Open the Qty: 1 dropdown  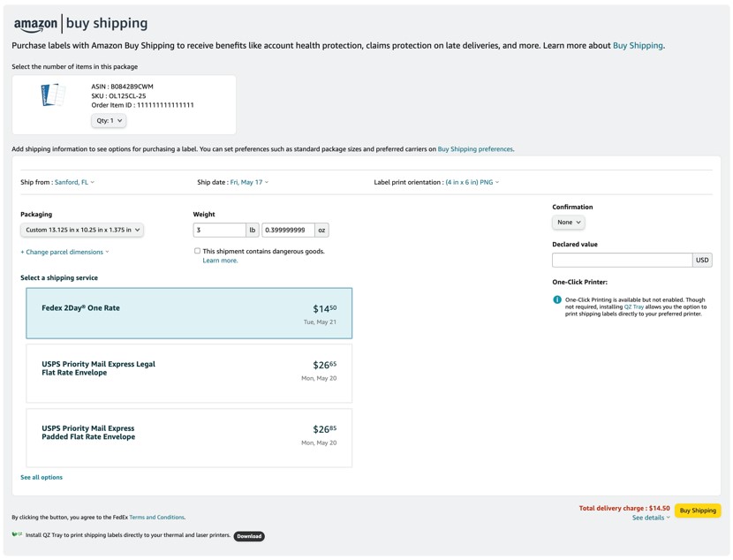point(109,120)
